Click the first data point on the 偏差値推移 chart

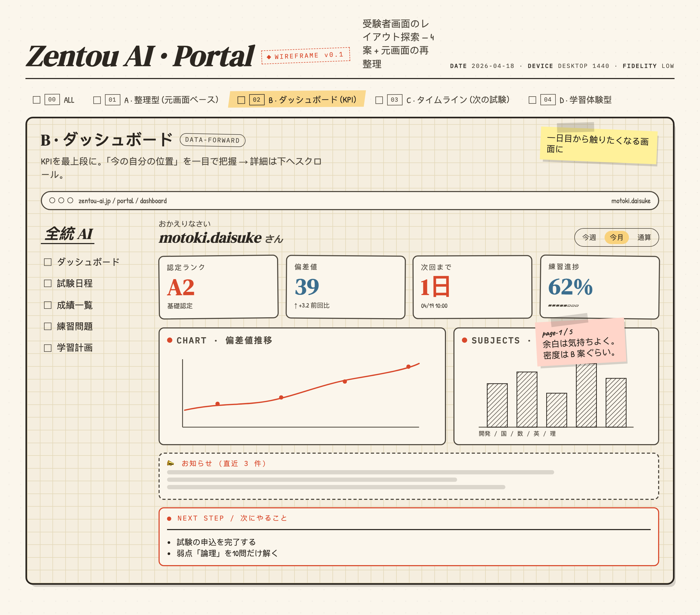[x=217, y=404]
